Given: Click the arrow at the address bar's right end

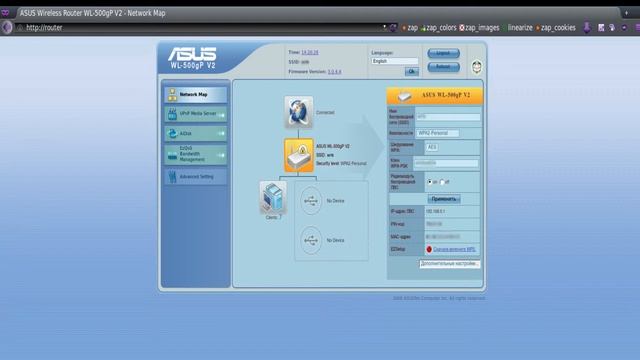Looking at the screenshot, I should [x=384, y=27].
